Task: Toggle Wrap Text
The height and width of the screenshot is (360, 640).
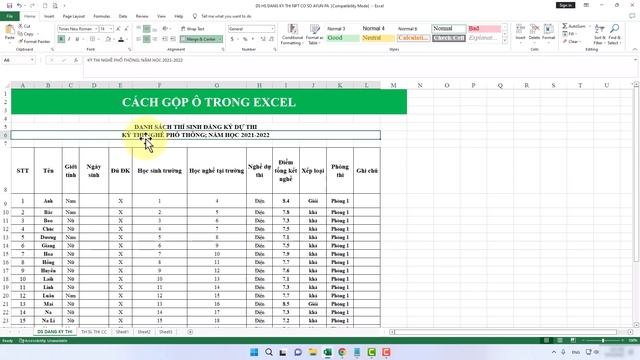Action: (x=193, y=29)
